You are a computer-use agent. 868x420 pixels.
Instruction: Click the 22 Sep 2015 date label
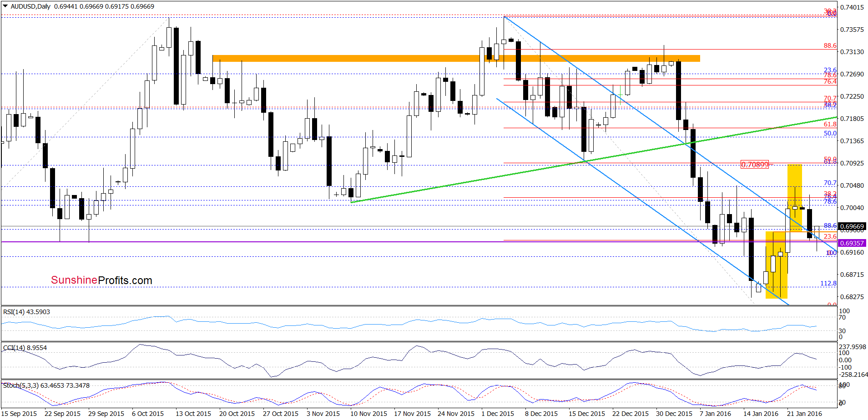(x=62, y=414)
